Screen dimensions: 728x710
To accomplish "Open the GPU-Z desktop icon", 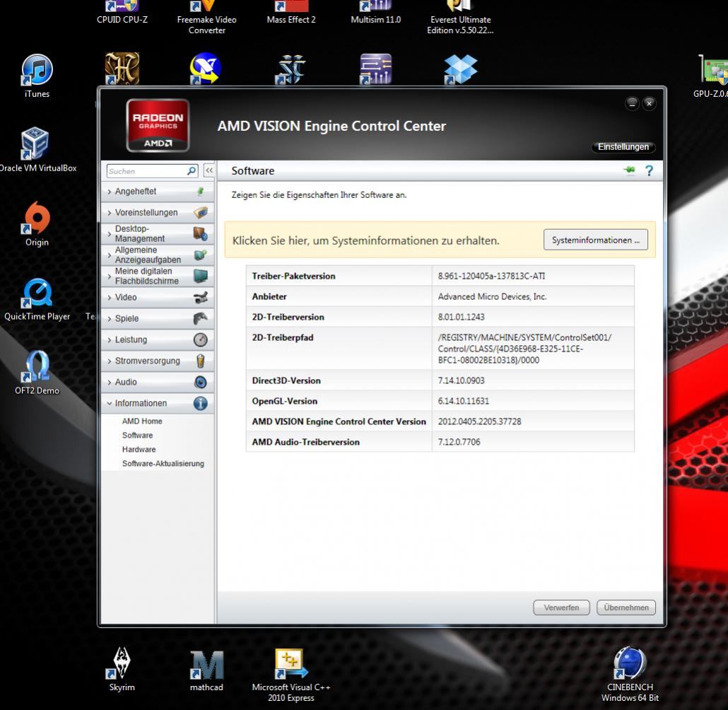I will tap(712, 74).
